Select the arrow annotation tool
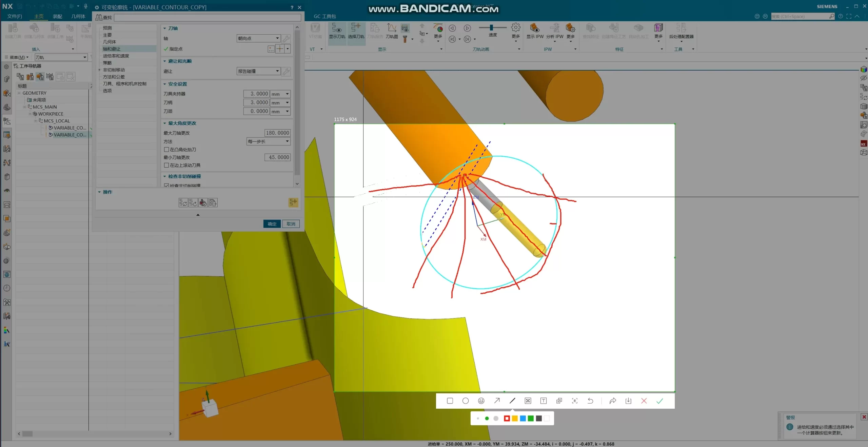868x447 pixels. tap(497, 401)
